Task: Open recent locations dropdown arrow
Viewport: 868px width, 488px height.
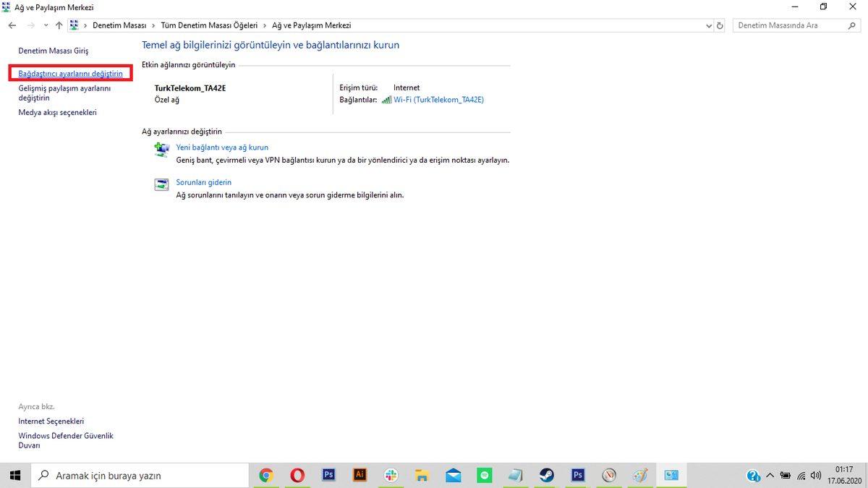Action: click(x=46, y=25)
